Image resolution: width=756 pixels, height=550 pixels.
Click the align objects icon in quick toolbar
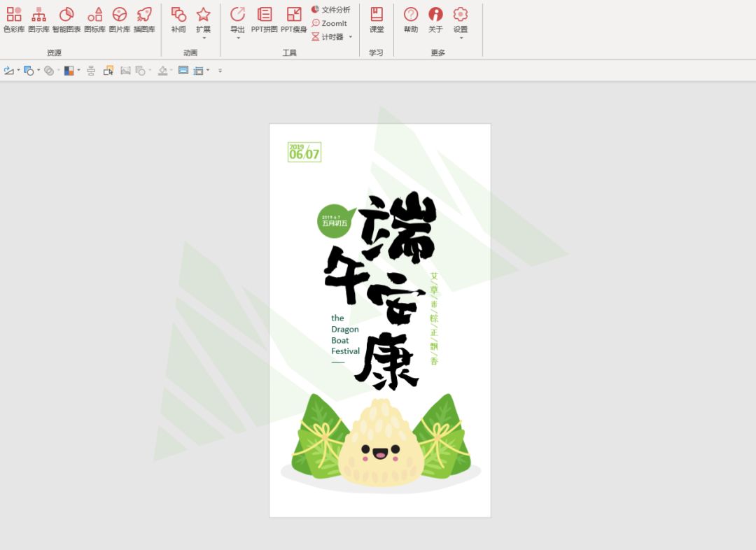[x=91, y=71]
